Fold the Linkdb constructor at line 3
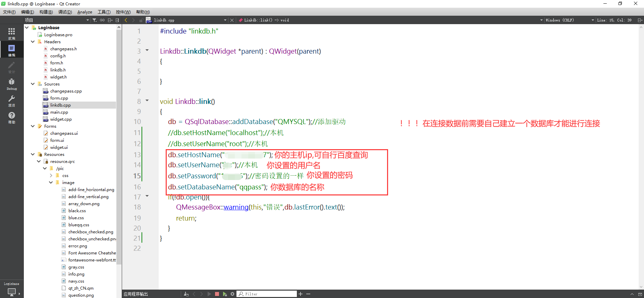Screen dimensions: 644x298 [147, 50]
